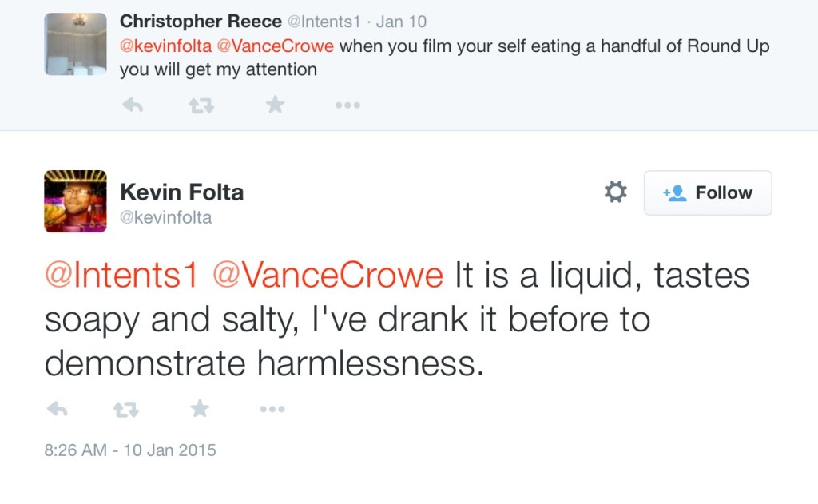Favorite Christopher Reece's tweet with star
This screenshot has width=818, height=504.
(x=275, y=105)
